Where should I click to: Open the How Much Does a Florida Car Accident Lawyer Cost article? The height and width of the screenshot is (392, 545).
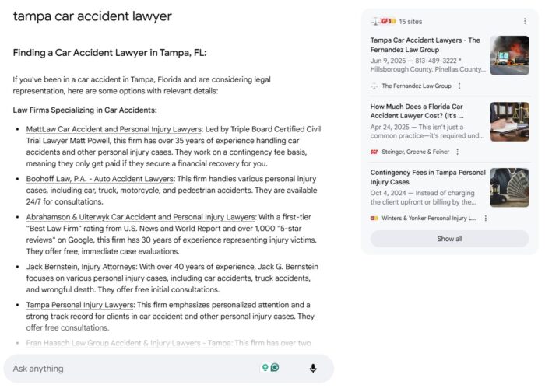(427, 110)
